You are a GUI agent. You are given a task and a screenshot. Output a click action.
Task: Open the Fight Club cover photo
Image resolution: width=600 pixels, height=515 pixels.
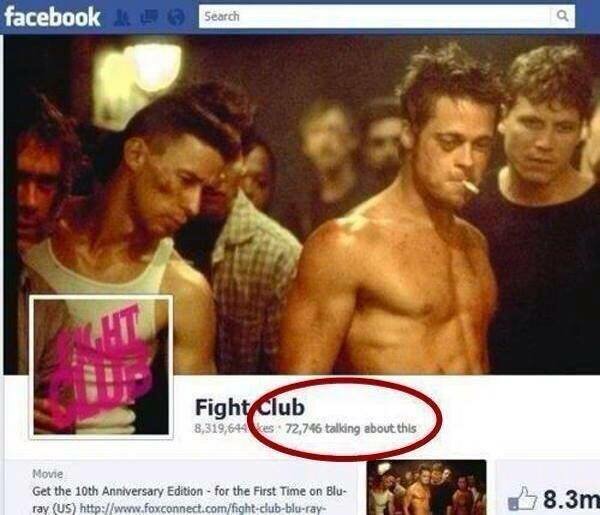pyautogui.click(x=302, y=205)
